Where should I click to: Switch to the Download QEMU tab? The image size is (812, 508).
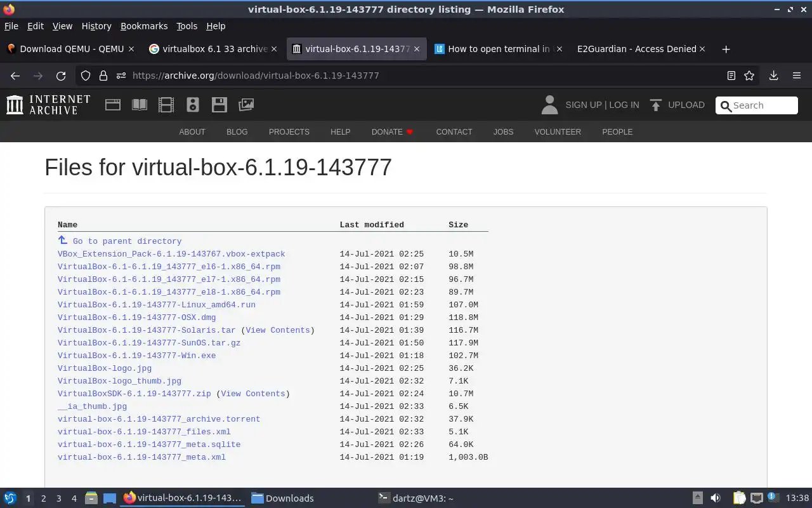[70, 49]
